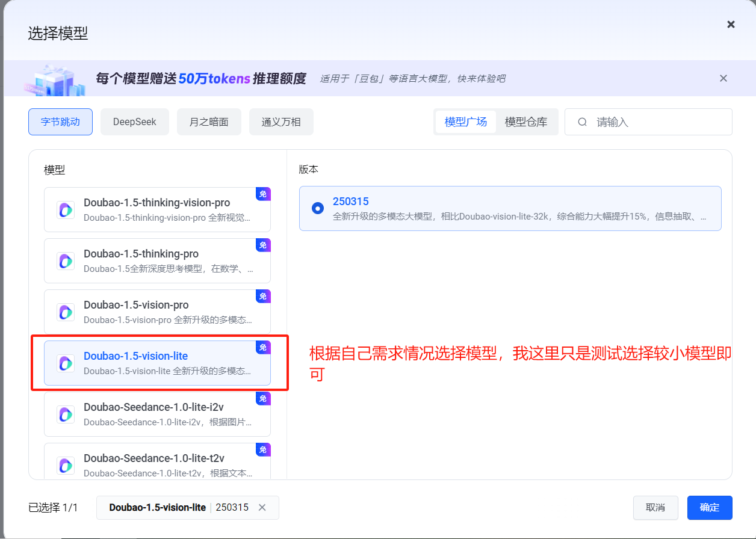Click the Doubao-1.5-thinking-pro model icon

(x=66, y=261)
